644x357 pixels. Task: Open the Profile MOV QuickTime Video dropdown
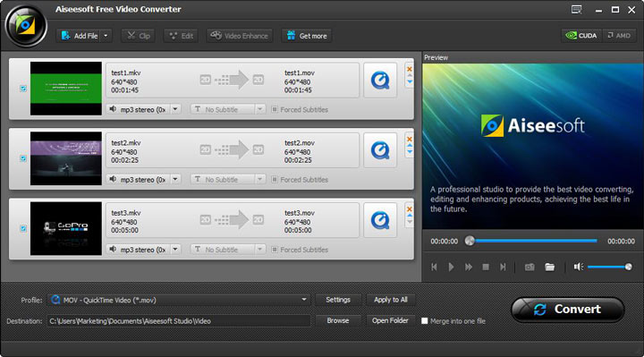point(179,300)
